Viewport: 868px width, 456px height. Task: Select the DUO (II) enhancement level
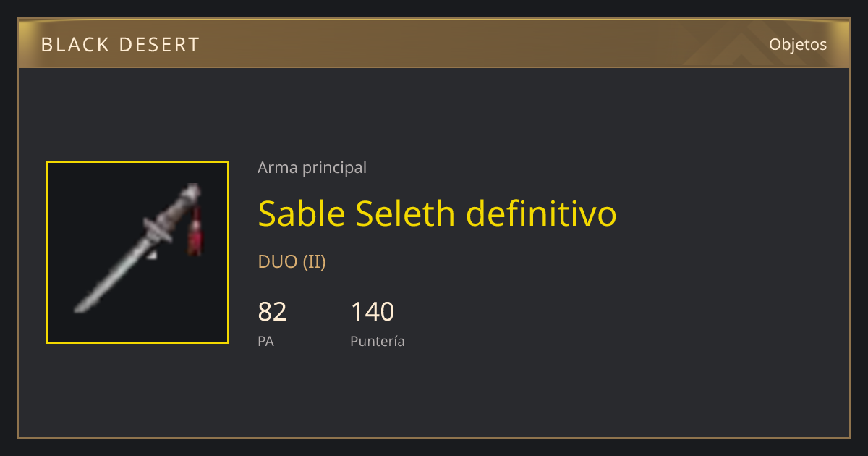(292, 262)
